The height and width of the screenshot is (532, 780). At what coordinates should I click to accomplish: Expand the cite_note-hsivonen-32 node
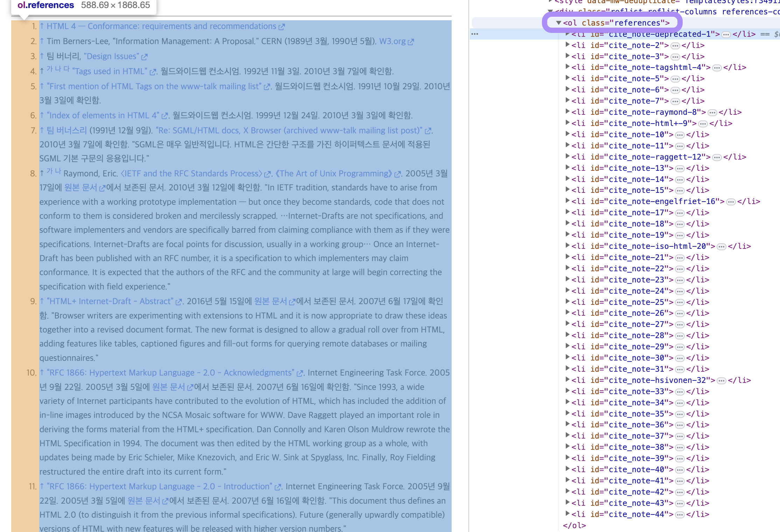click(x=567, y=380)
